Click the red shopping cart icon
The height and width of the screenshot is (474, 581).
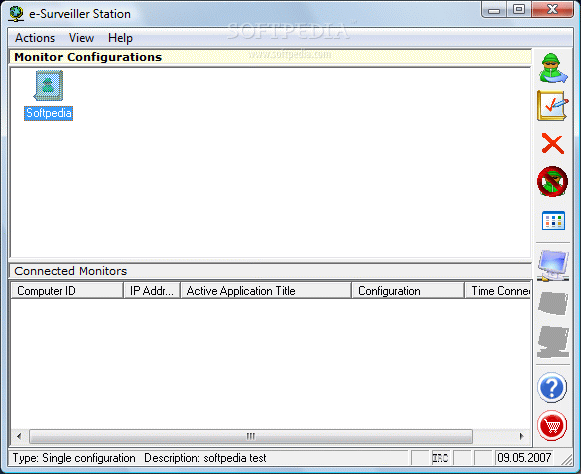(552, 425)
